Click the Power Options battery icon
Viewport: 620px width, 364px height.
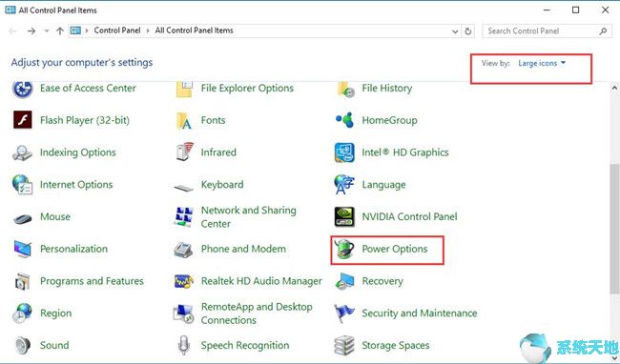coord(344,250)
